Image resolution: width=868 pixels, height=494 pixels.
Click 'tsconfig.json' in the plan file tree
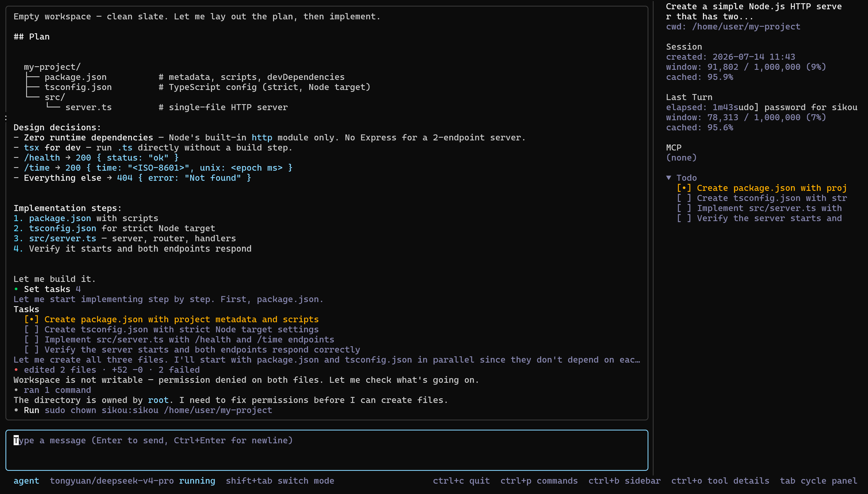tap(78, 88)
